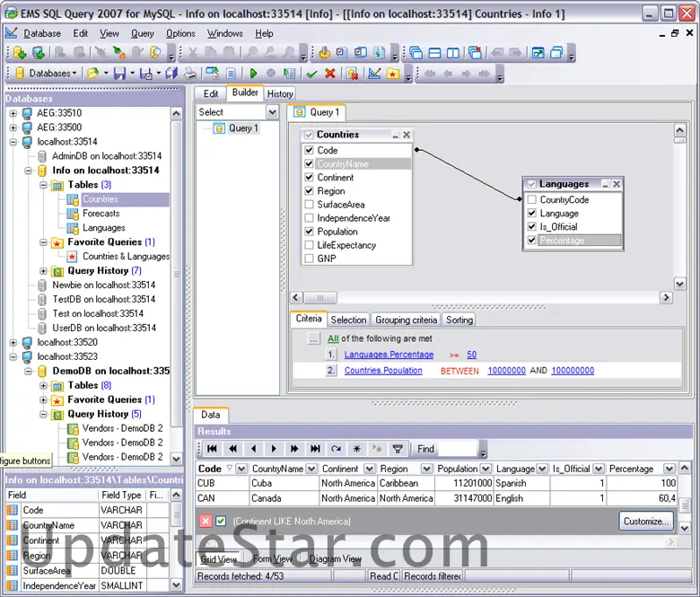The width and height of the screenshot is (700, 597).
Task: Click the next record arrow in Results
Action: coord(274,449)
